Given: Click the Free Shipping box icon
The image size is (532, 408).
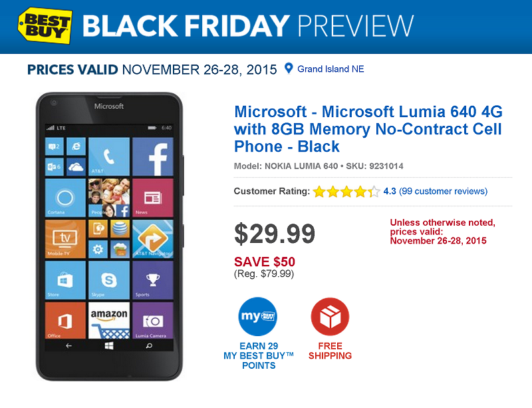Looking at the screenshot, I should [330, 317].
